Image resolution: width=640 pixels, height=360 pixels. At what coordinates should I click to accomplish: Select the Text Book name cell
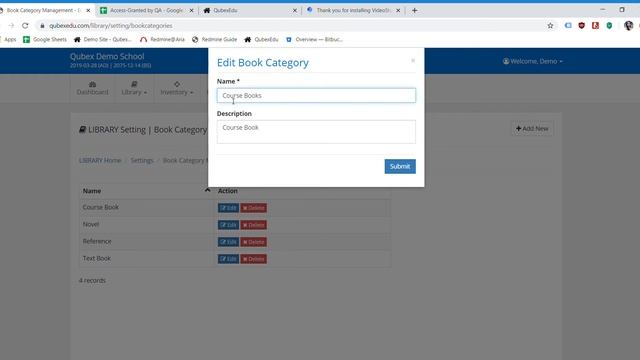click(x=148, y=258)
